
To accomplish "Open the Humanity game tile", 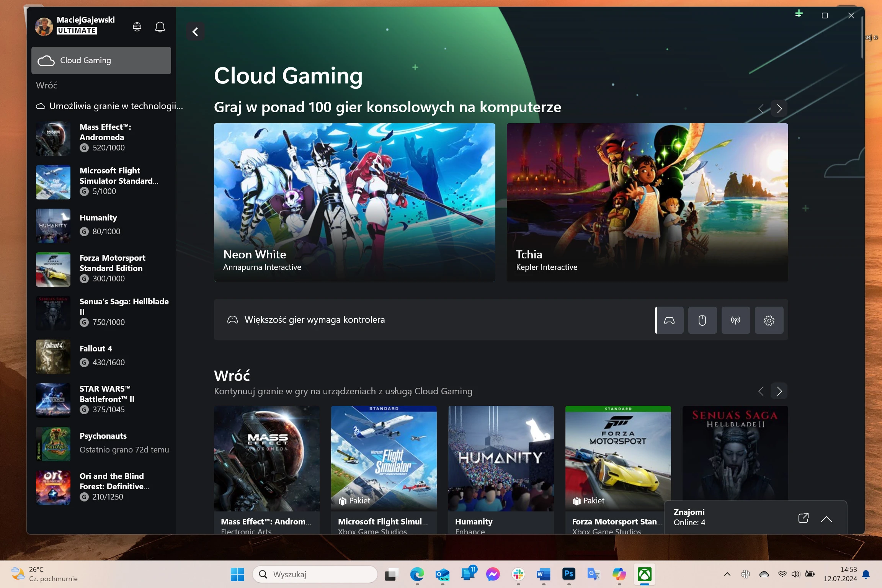I will [501, 470].
